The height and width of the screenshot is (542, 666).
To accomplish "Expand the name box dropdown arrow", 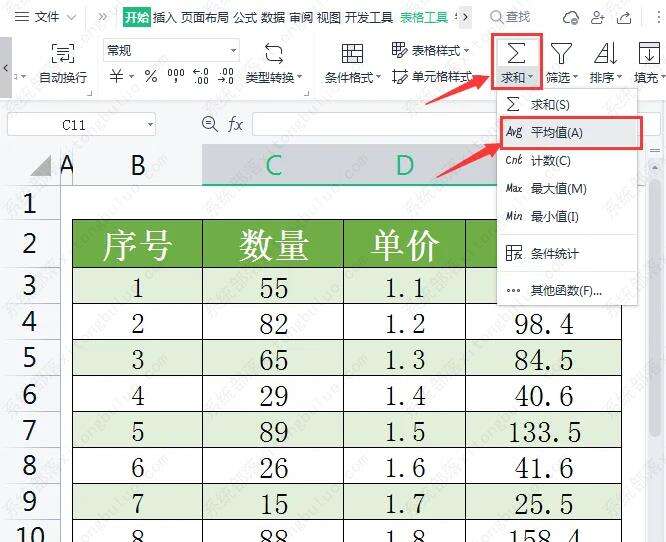I will point(150,125).
